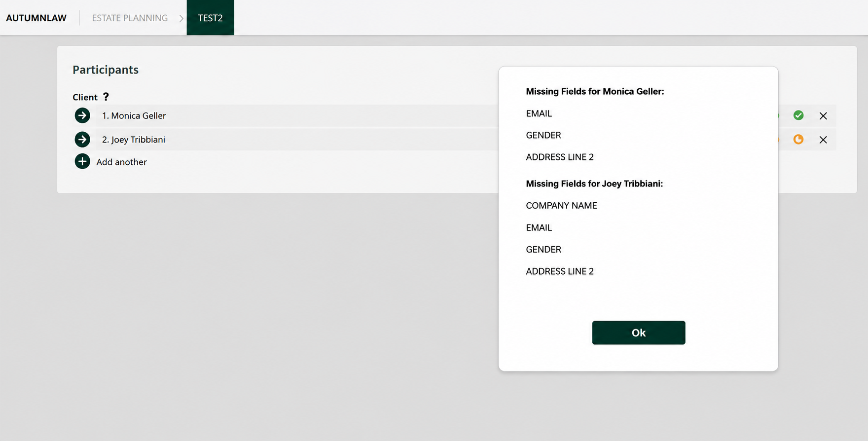Remove Monica Geller with the X icon

point(823,116)
